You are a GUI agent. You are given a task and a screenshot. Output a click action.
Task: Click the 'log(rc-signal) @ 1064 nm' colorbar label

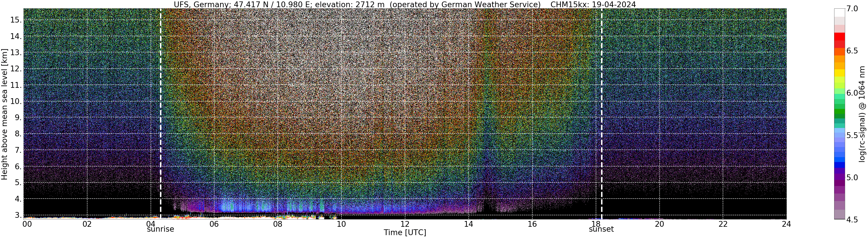pyautogui.click(x=863, y=114)
